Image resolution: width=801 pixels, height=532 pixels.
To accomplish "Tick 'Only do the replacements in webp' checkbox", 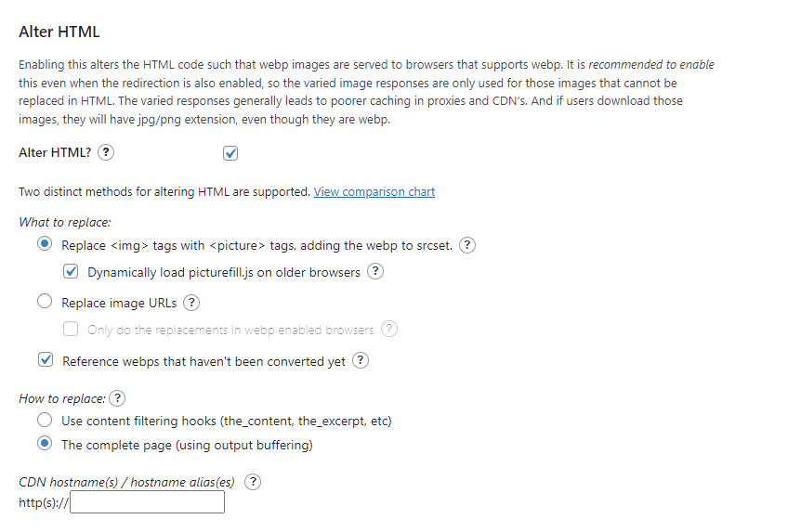I will (71, 329).
